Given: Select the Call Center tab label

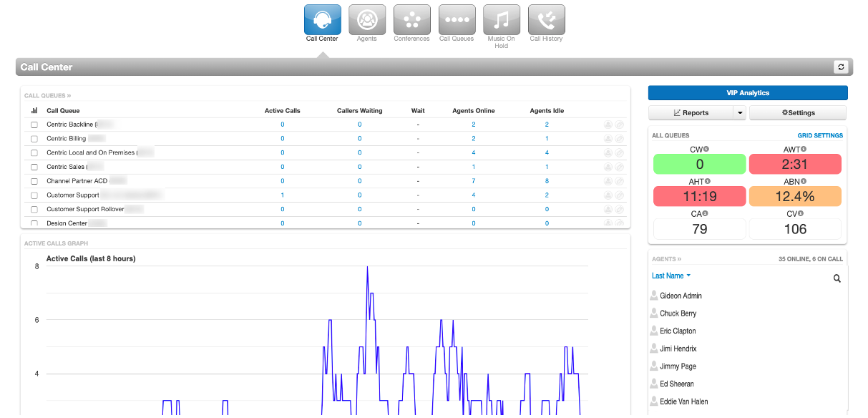Looking at the screenshot, I should coord(322,39).
